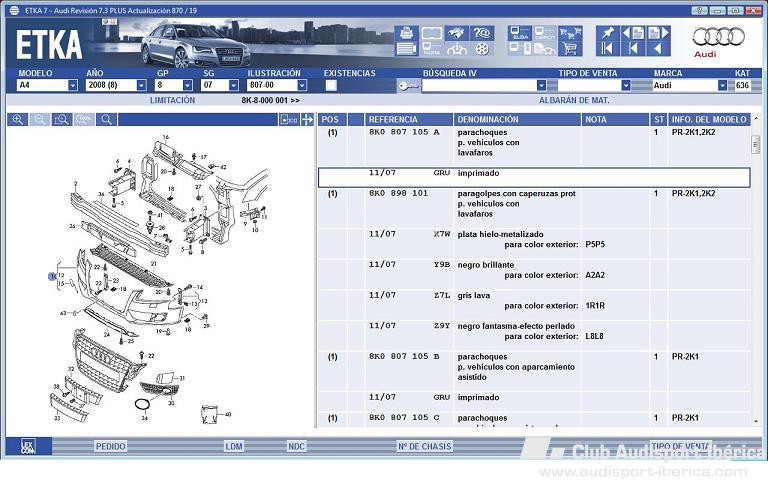Image resolution: width=768 pixels, height=480 pixels.
Task: Click the PEDIDO button
Action: point(111,446)
